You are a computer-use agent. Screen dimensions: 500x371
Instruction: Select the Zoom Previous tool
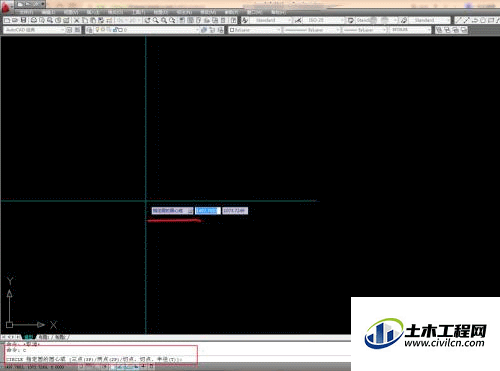coord(172,20)
